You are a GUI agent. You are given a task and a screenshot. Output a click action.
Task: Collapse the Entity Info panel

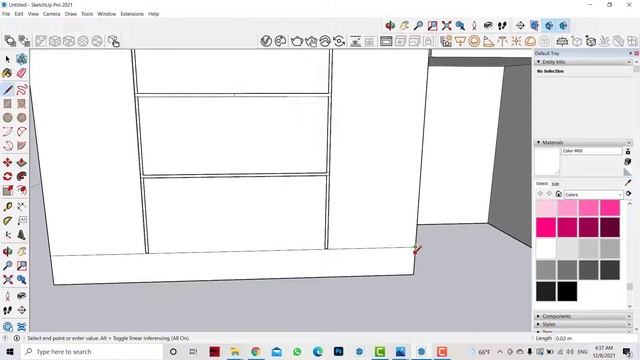coord(538,62)
